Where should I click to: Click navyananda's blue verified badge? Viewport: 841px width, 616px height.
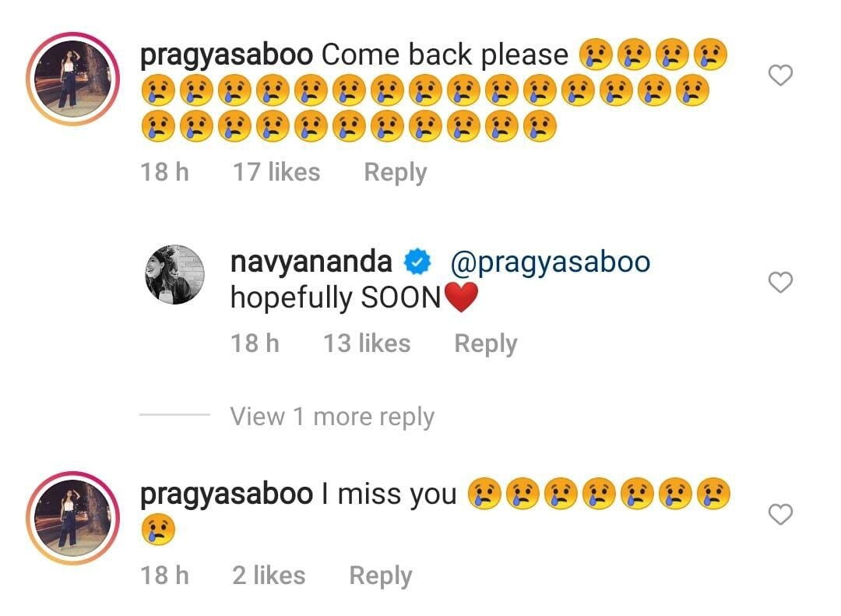417,262
